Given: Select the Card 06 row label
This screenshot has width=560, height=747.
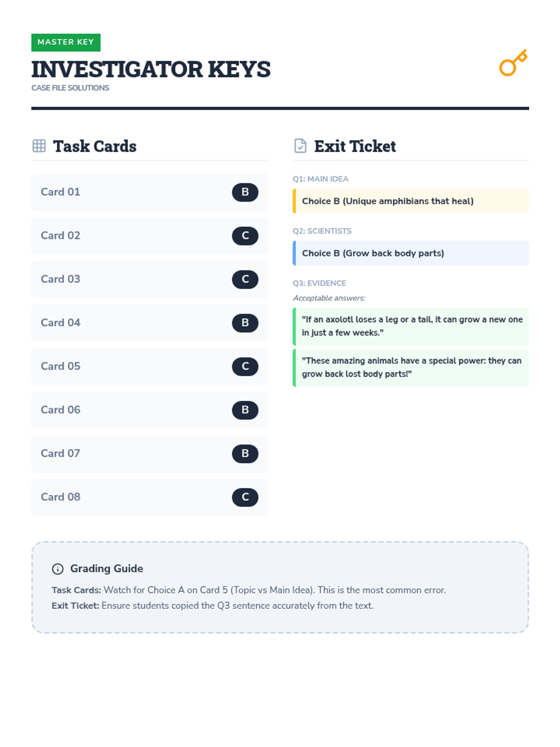Looking at the screenshot, I should point(61,410).
